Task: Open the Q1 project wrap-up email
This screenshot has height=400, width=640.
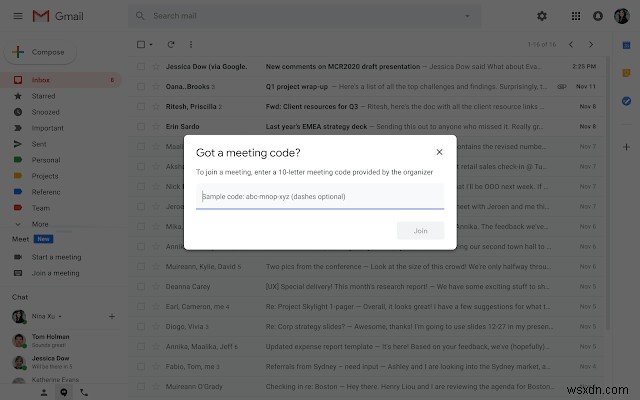Action: (367, 87)
